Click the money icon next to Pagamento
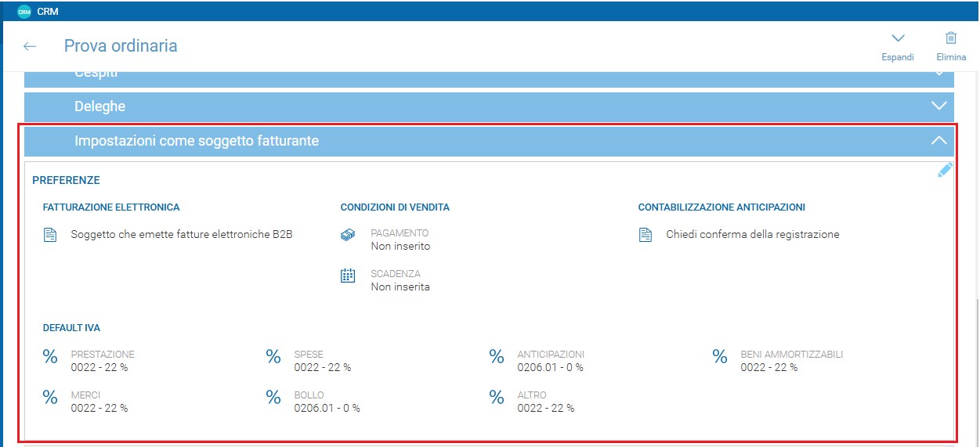The height and width of the screenshot is (447, 980). pyautogui.click(x=349, y=235)
